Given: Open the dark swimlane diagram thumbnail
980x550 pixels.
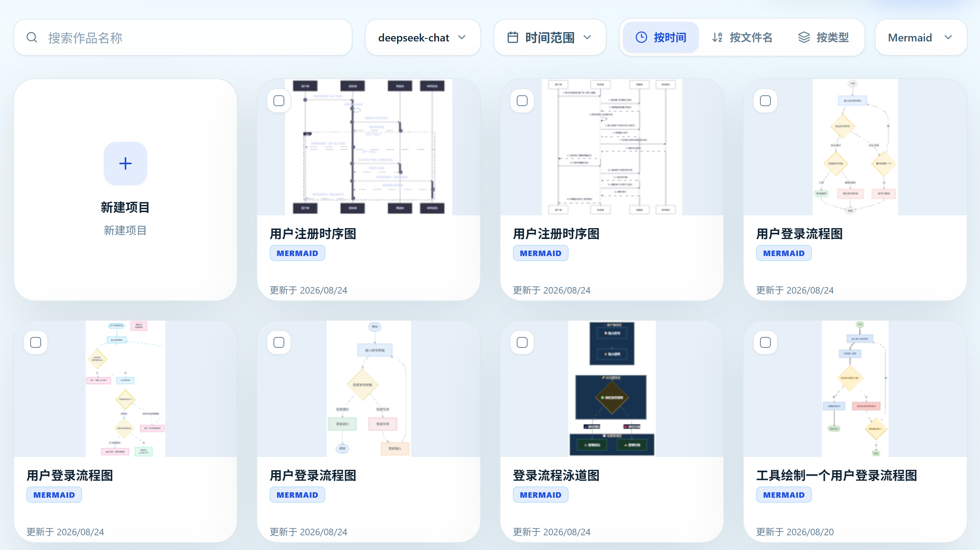Looking at the screenshot, I should tap(612, 389).
